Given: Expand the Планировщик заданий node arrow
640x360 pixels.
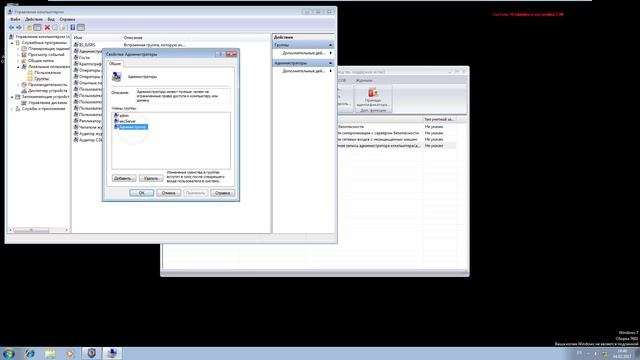Looking at the screenshot, I should [18, 49].
